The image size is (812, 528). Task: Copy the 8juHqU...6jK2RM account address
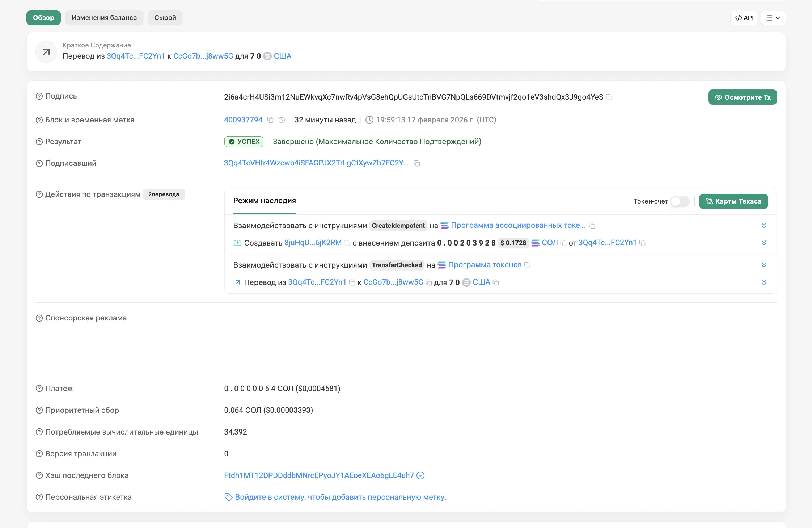tap(347, 243)
